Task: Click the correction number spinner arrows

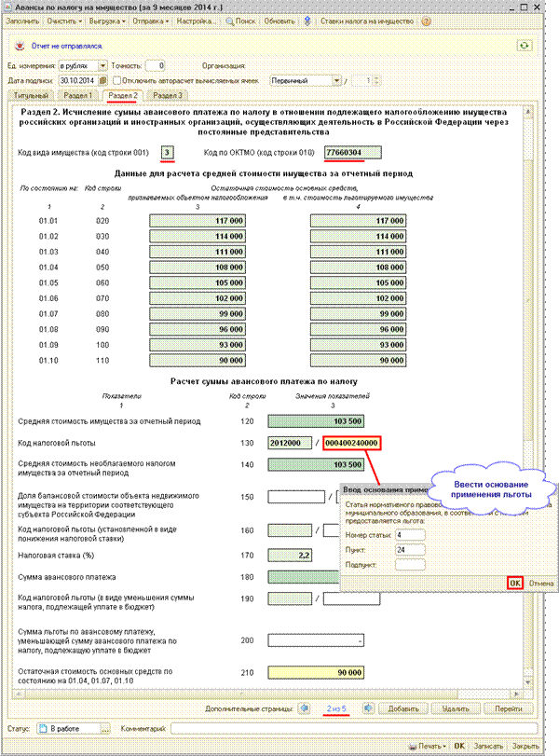Action: [x=376, y=80]
